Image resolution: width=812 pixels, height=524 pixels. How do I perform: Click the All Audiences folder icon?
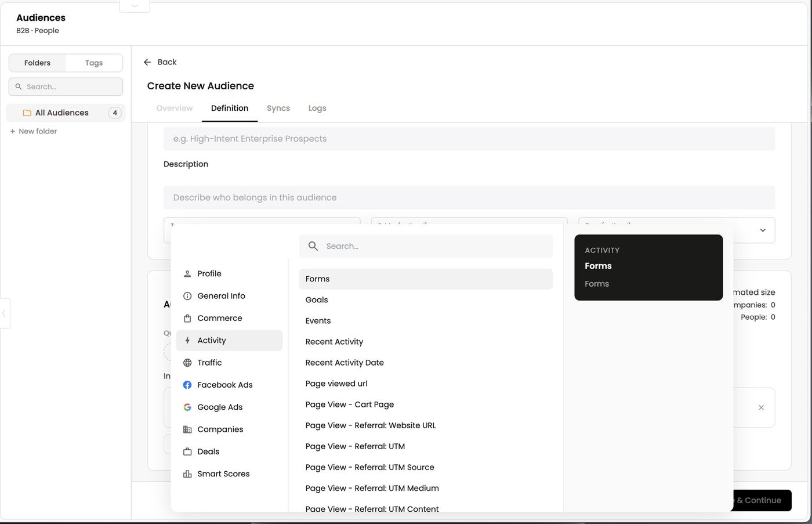(27, 113)
